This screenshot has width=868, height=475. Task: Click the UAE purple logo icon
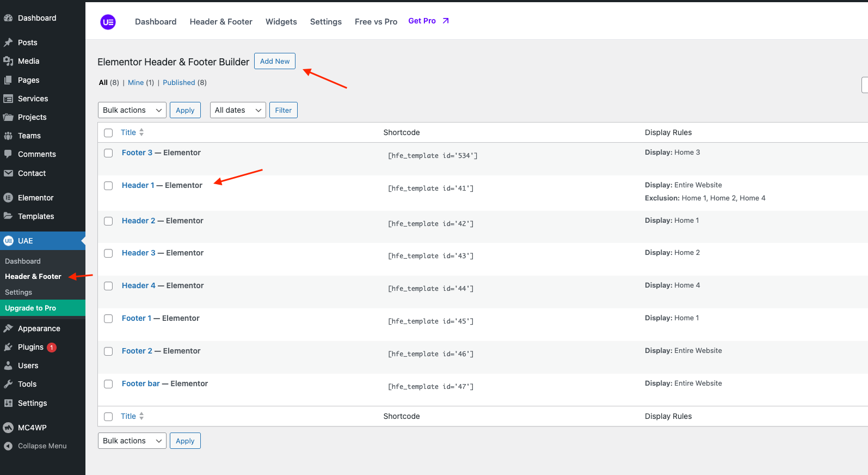pos(108,22)
